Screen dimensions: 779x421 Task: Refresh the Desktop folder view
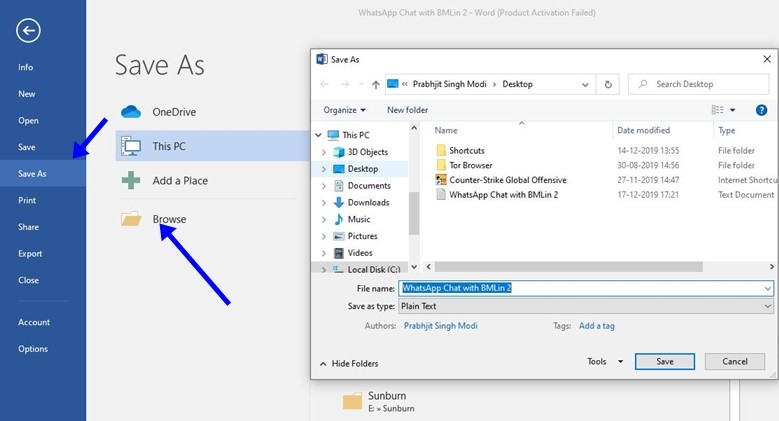pos(608,84)
